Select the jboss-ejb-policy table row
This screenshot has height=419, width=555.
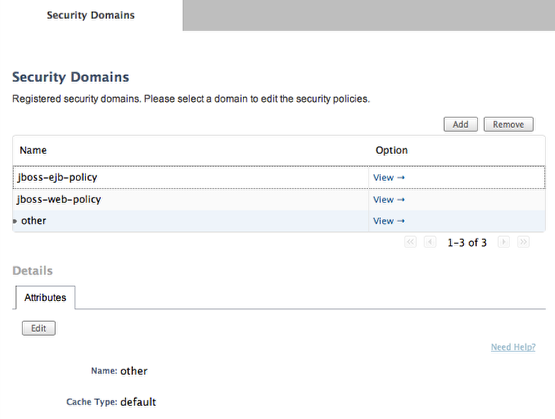pyautogui.click(x=279, y=177)
